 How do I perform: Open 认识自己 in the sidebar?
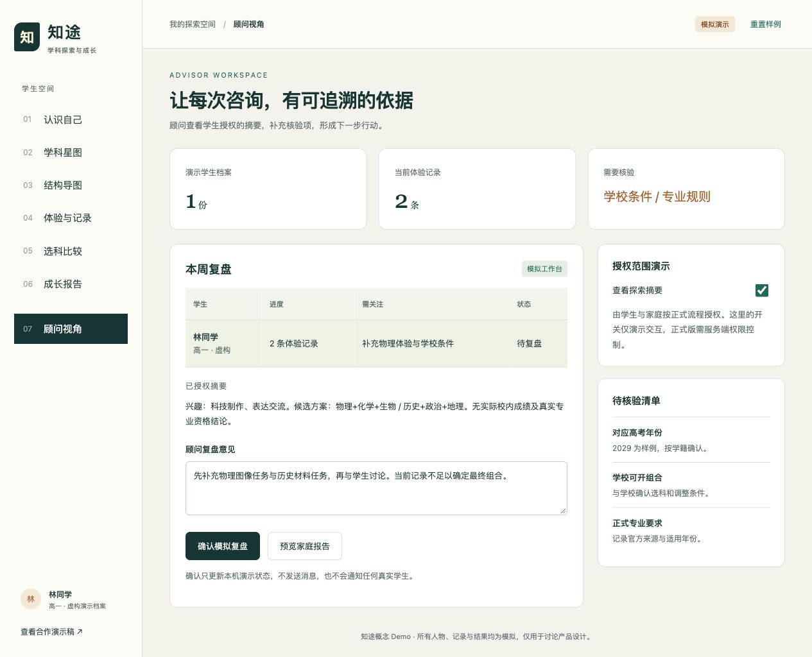pyautogui.click(x=71, y=119)
